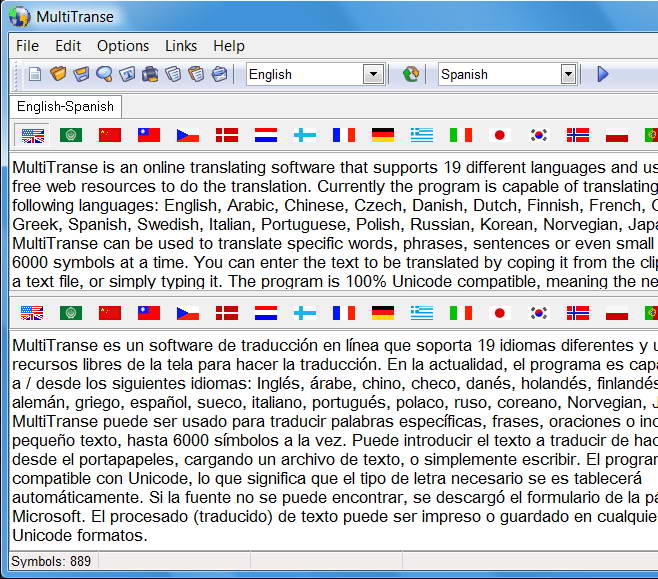Select Arabic flag in source flag row

(71, 135)
